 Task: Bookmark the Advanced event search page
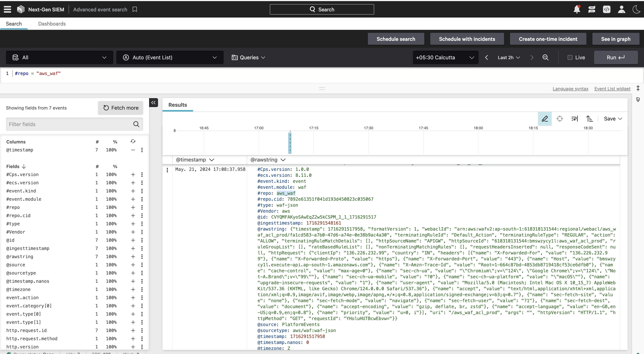(x=135, y=10)
